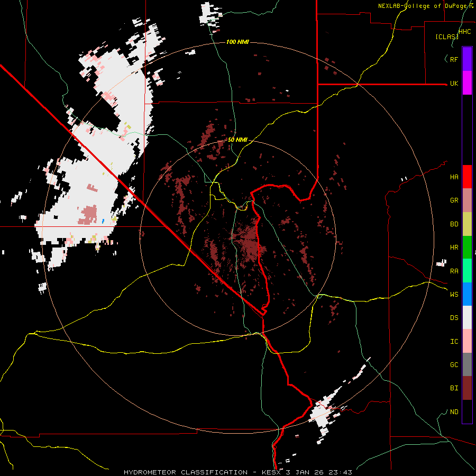Click the BI dark red legend swatch

coord(467,388)
